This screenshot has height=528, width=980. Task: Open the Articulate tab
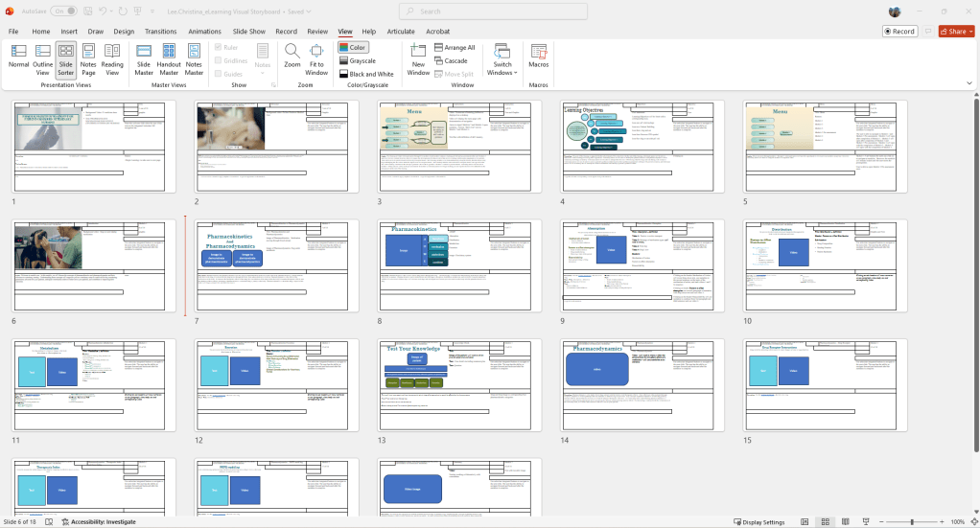pyautogui.click(x=401, y=32)
